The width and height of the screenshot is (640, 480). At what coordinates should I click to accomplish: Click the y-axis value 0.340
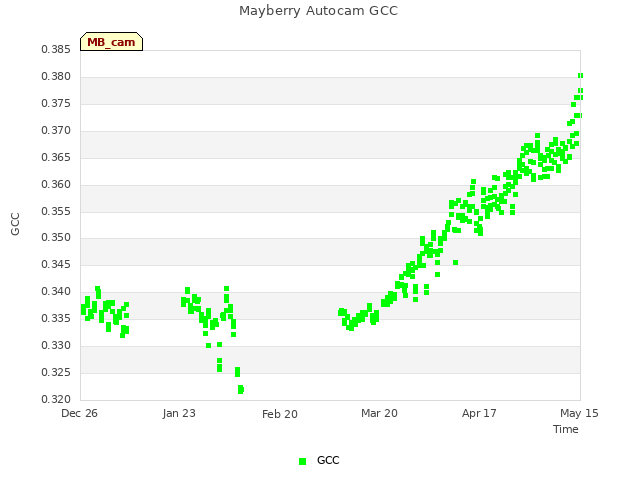(x=56, y=291)
